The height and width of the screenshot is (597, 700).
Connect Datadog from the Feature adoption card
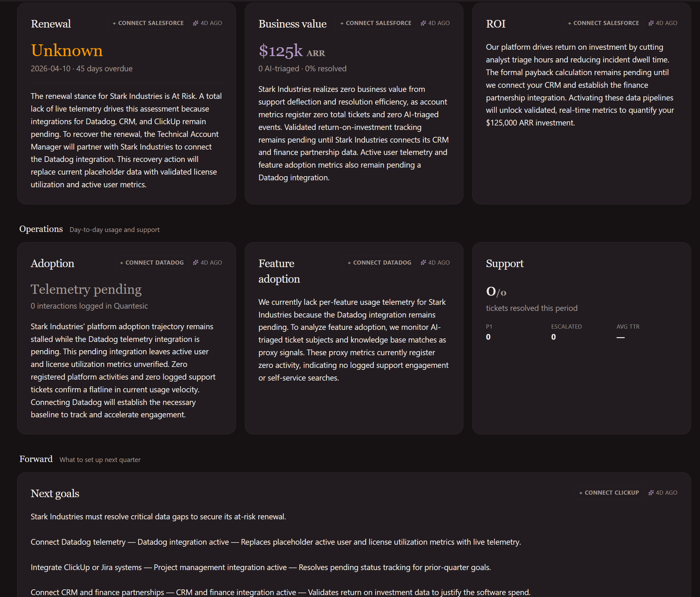tap(379, 262)
